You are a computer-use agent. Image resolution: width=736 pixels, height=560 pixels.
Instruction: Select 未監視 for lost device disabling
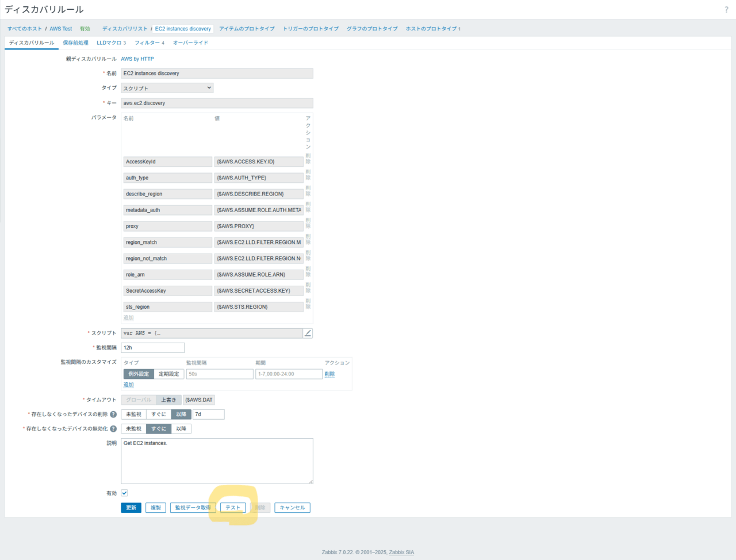[x=133, y=428]
